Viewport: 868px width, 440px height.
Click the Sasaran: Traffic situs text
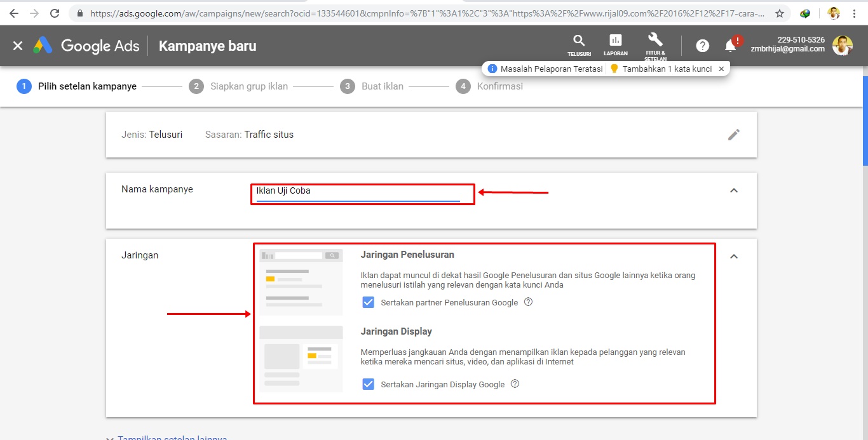tap(249, 135)
